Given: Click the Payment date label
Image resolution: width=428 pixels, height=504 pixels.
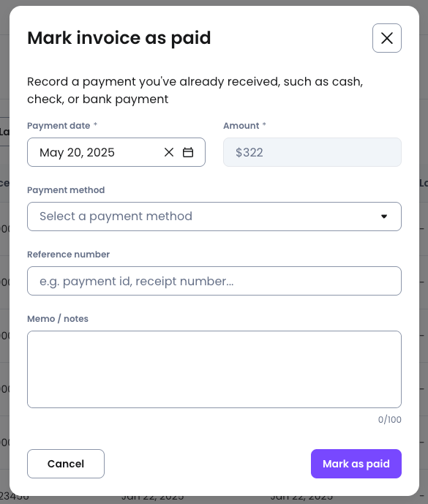Looking at the screenshot, I should (59, 126).
